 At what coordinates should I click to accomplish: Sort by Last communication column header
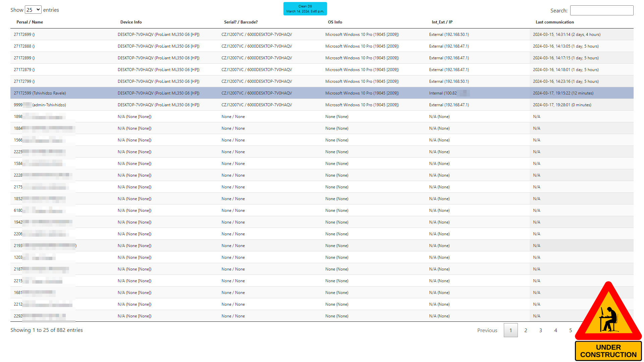click(x=554, y=22)
